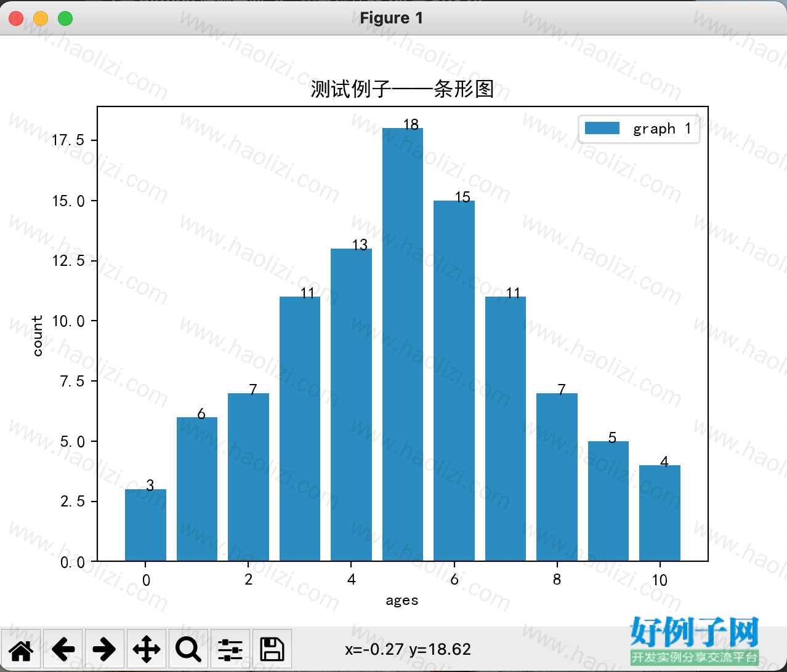Activate the Zoom magnifier tool
The height and width of the screenshot is (672, 787).
tap(188, 649)
